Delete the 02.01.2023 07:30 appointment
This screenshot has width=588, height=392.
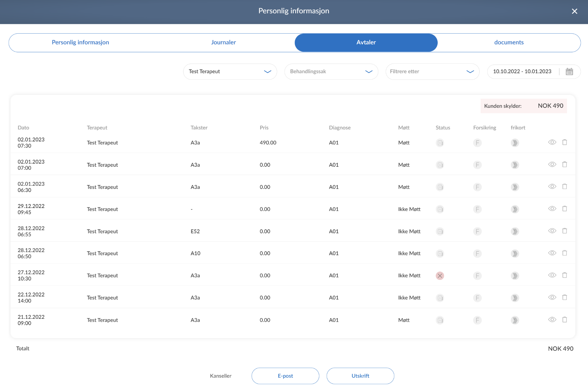564,142
